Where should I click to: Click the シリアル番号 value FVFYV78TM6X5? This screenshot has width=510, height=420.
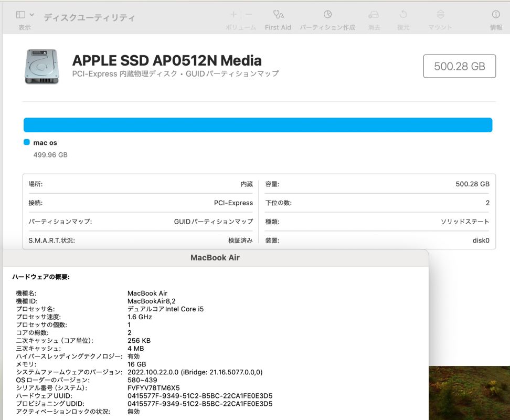pos(153,388)
